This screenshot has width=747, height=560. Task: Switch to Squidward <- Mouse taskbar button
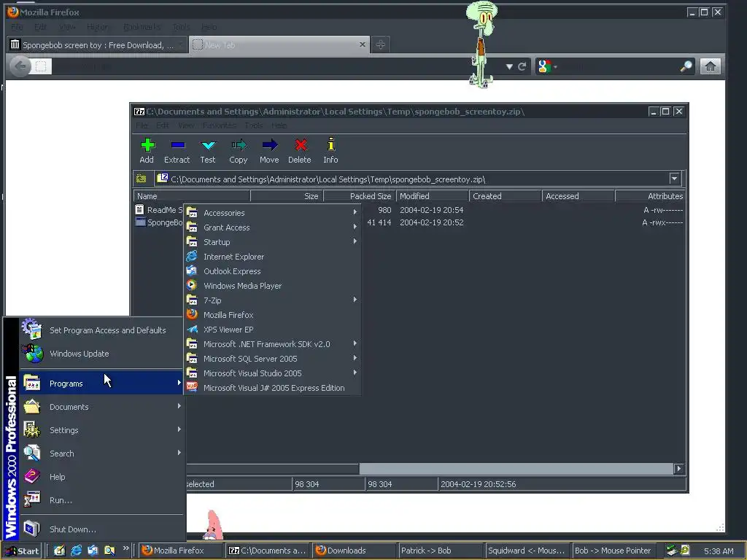pyautogui.click(x=527, y=551)
